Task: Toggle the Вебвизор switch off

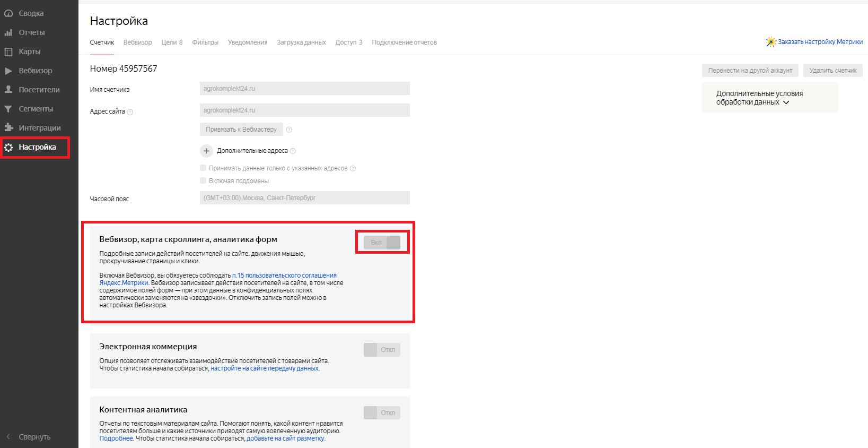Action: coord(382,243)
